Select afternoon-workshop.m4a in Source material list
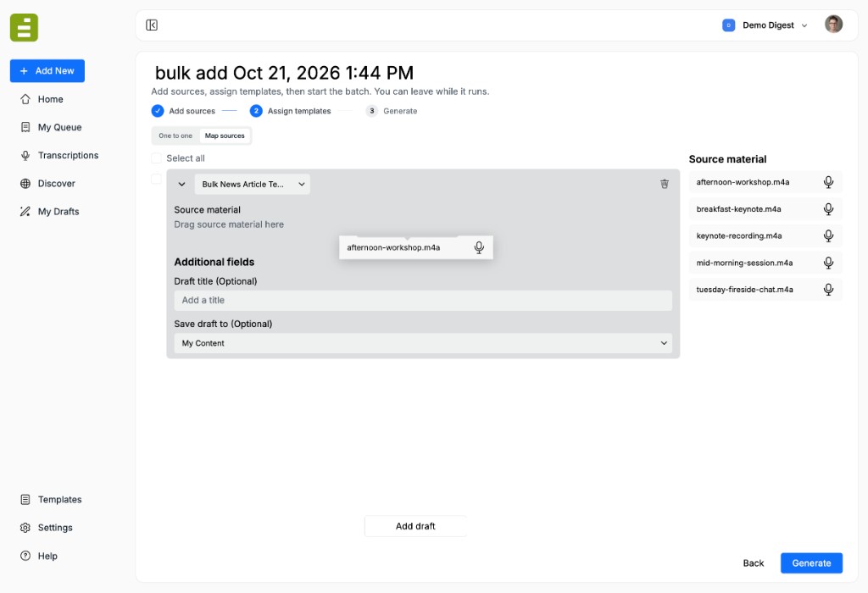This screenshot has width=868, height=593. (765, 182)
